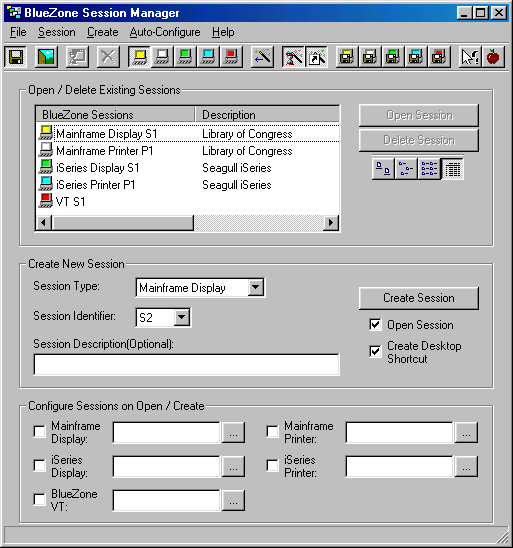Open the Session Identifier dropdown
The width and height of the screenshot is (513, 548).
point(181,317)
